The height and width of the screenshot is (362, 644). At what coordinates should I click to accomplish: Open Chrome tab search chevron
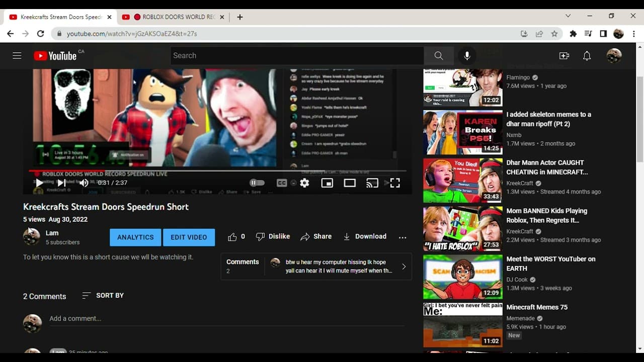coord(568,16)
